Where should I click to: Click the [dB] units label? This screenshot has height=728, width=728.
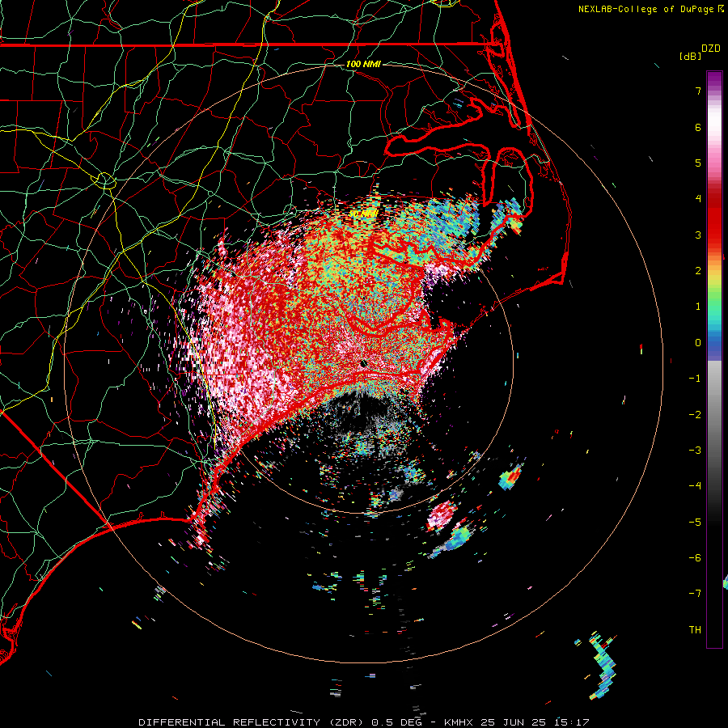[691, 56]
